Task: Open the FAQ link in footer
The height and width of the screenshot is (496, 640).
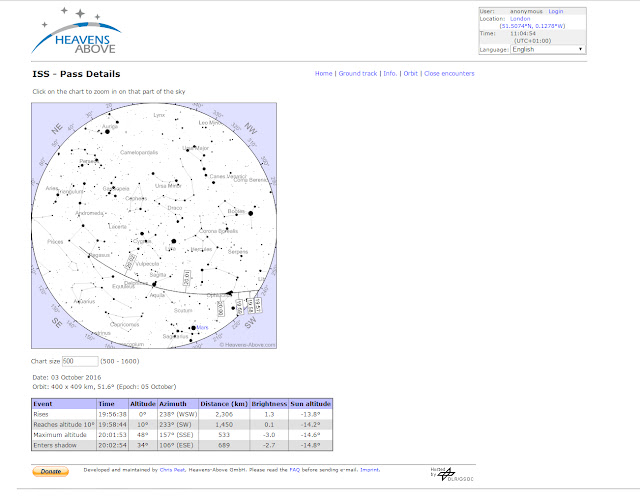Action: pos(294,470)
